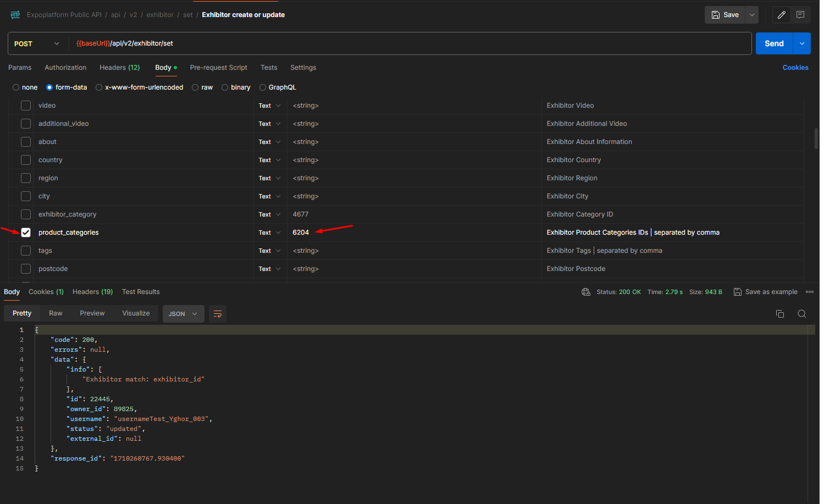Click the request URL input field
Viewport: 824px width, 504px height.
385,43
